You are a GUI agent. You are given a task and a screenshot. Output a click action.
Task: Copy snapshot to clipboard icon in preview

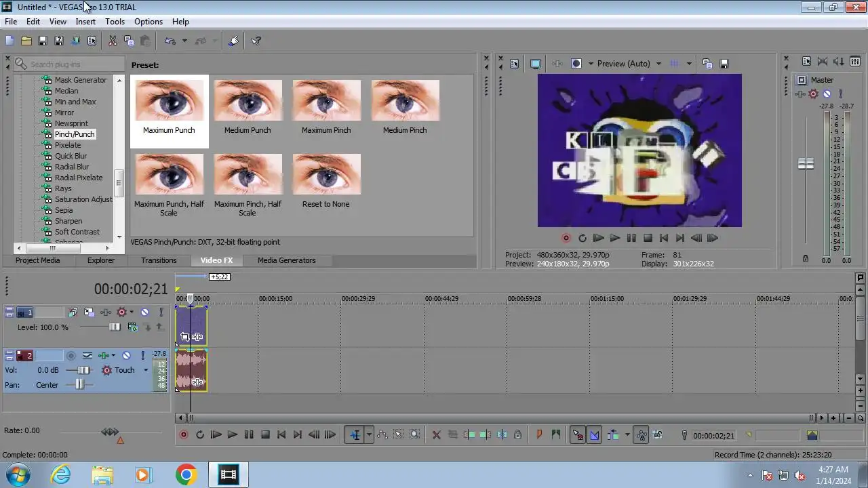click(x=707, y=64)
